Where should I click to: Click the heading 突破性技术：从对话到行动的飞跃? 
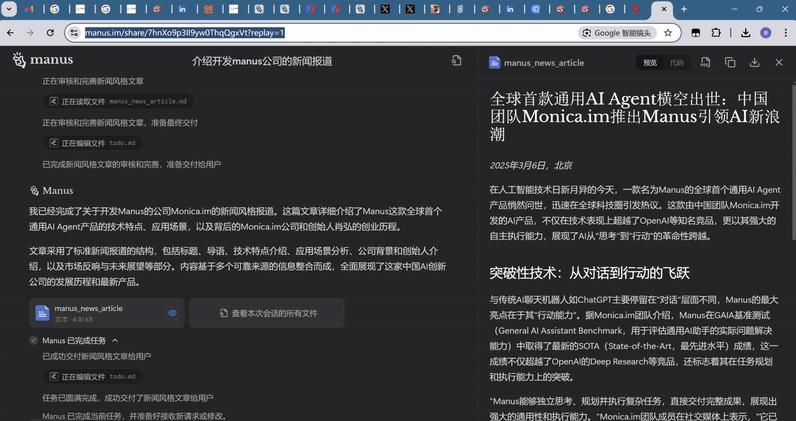[589, 273]
